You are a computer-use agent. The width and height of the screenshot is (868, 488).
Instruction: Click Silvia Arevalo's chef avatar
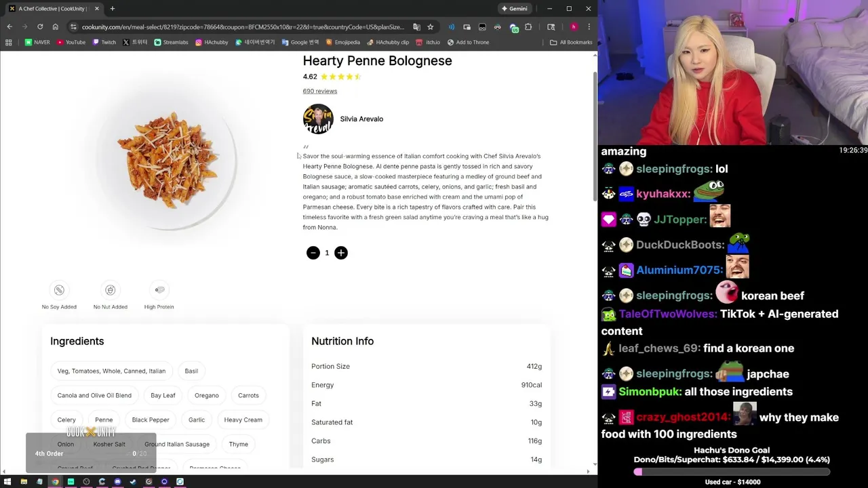[x=318, y=119]
